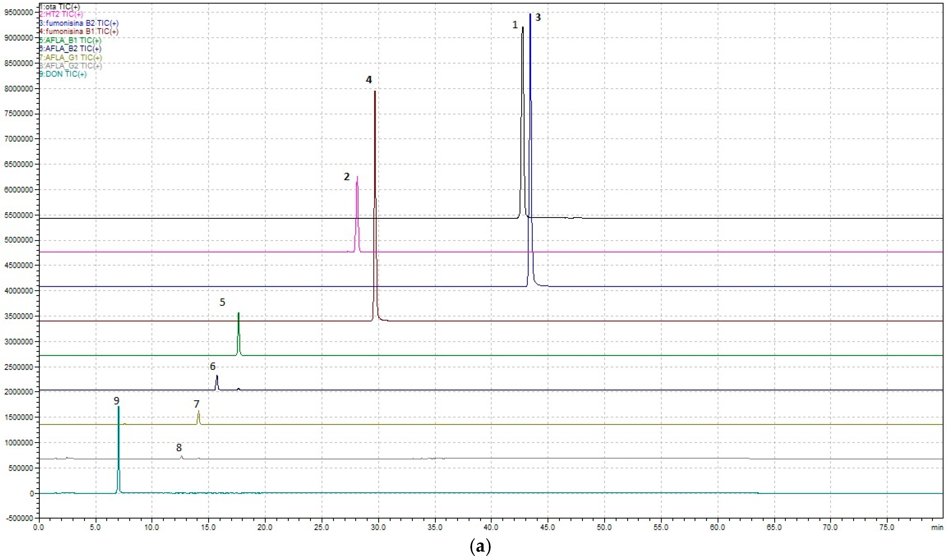This screenshot has width=947, height=560.
Task: Click the teal '9:DON TIC(+)' legend label
Action: [x=63, y=74]
